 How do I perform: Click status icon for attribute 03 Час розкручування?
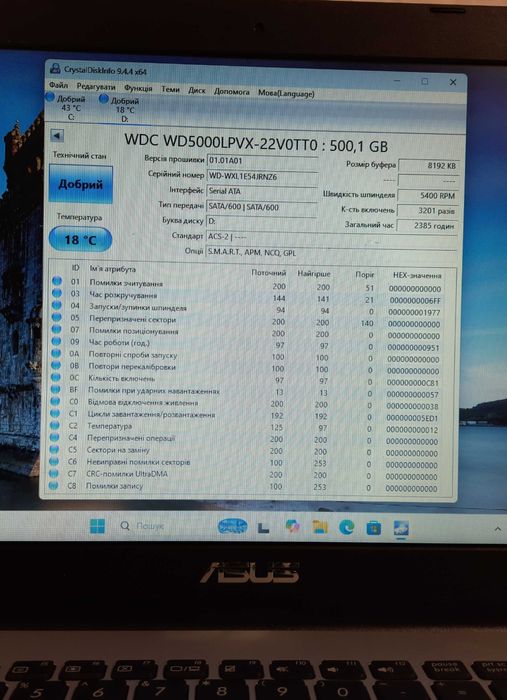click(57, 293)
